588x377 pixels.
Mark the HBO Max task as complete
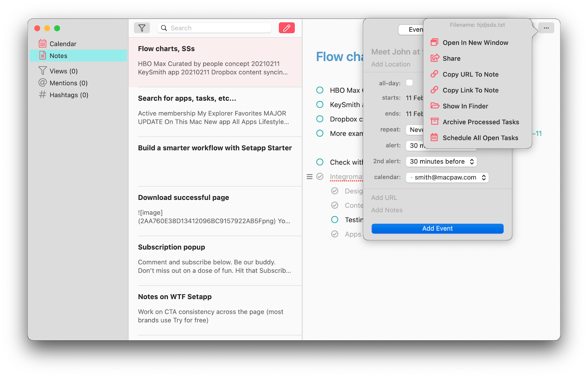tap(319, 90)
